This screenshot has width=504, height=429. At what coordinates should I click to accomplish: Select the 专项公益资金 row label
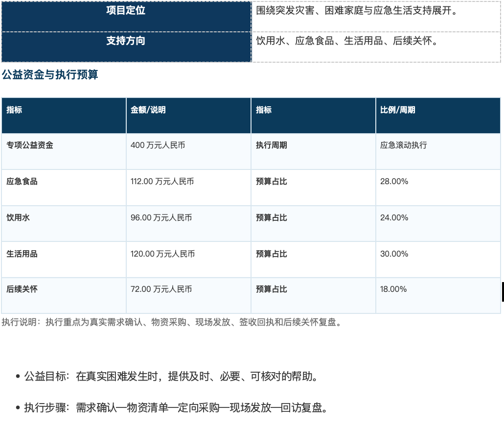(64, 151)
